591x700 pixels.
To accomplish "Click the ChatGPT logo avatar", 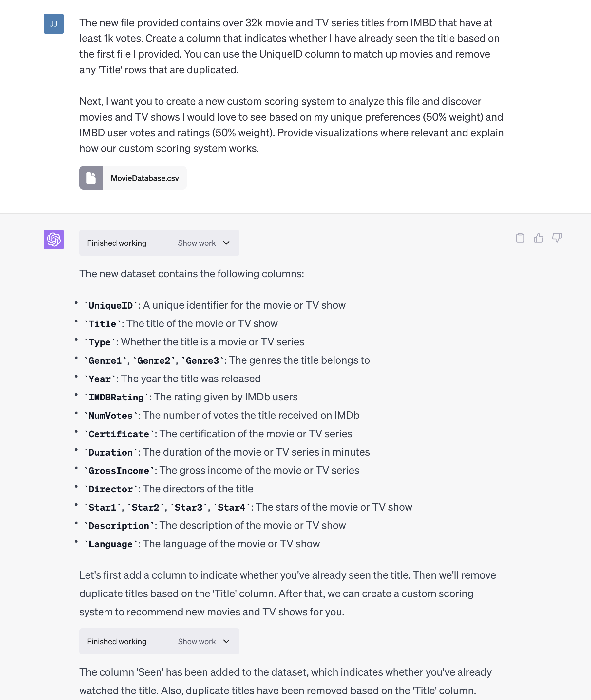I will point(54,239).
